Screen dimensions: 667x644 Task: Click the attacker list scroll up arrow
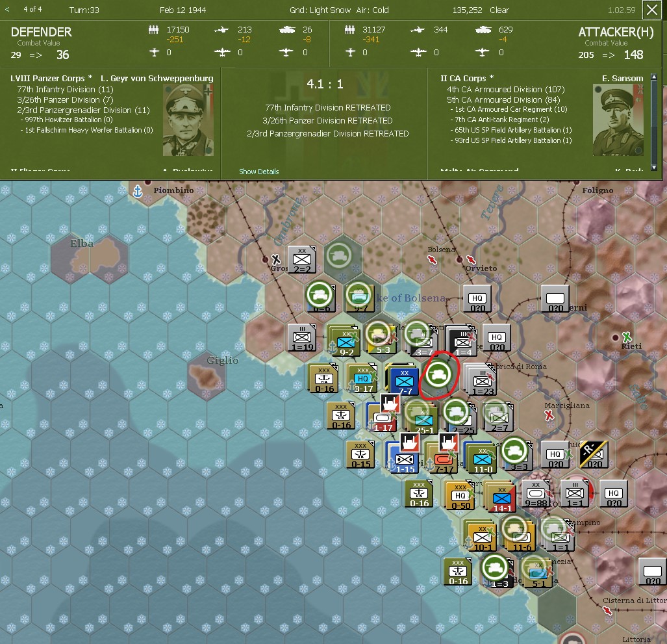654,77
